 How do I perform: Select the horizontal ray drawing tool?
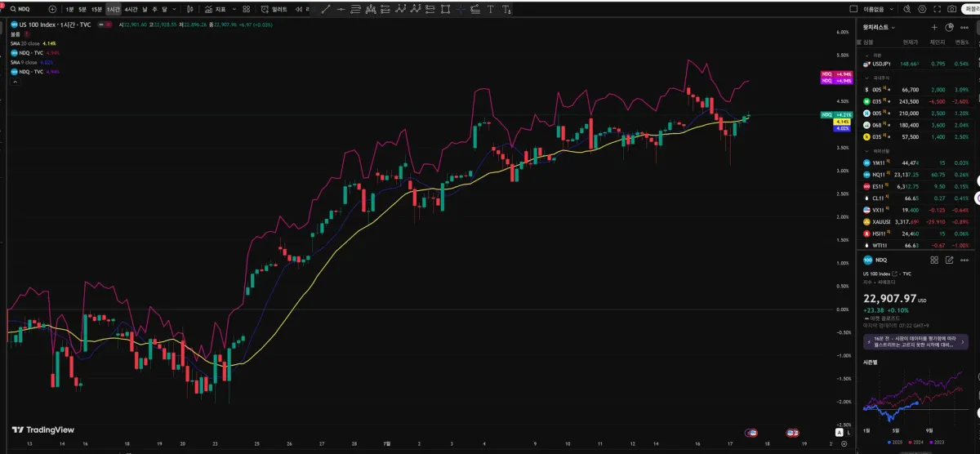342,9
